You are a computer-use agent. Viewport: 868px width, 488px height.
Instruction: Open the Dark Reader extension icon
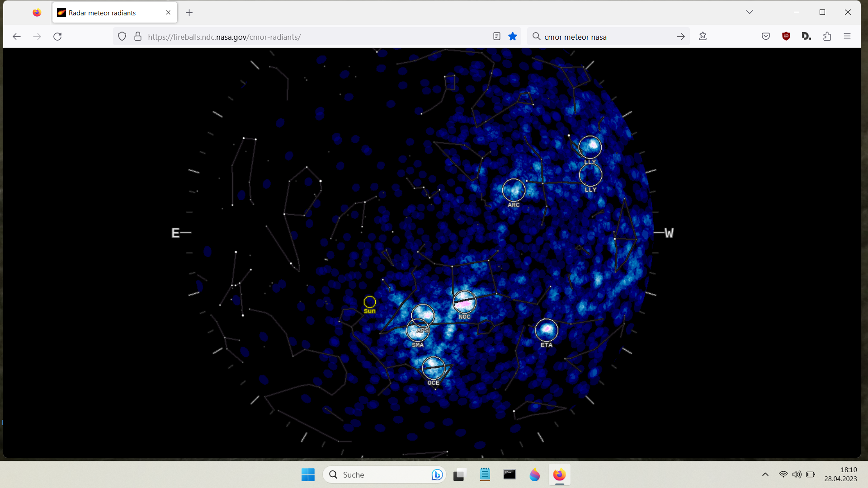[x=807, y=37]
